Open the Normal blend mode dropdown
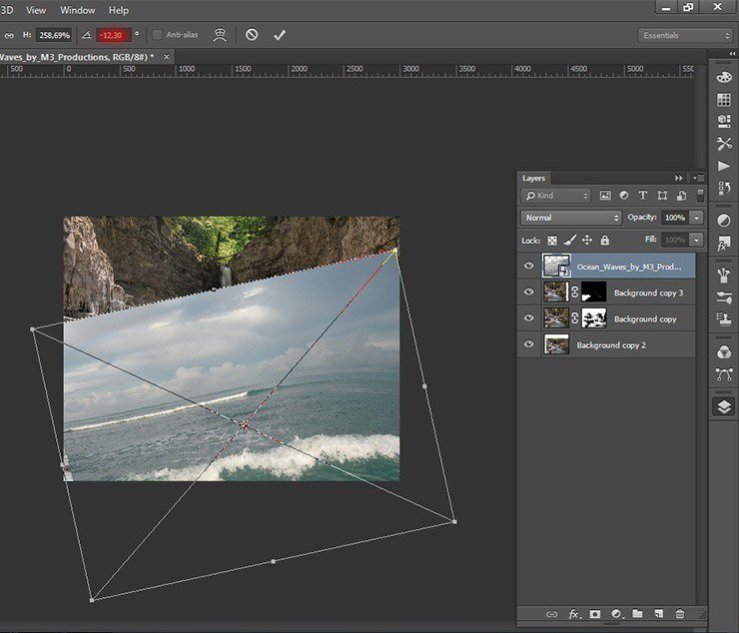Image resolution: width=739 pixels, height=633 pixels. point(571,217)
